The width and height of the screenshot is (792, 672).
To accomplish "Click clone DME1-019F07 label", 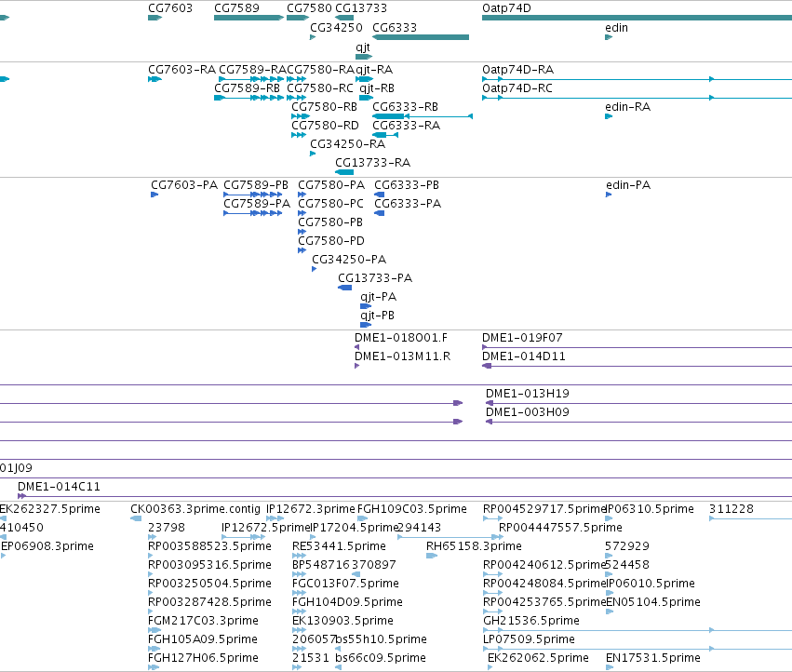I will pyautogui.click(x=522, y=338).
